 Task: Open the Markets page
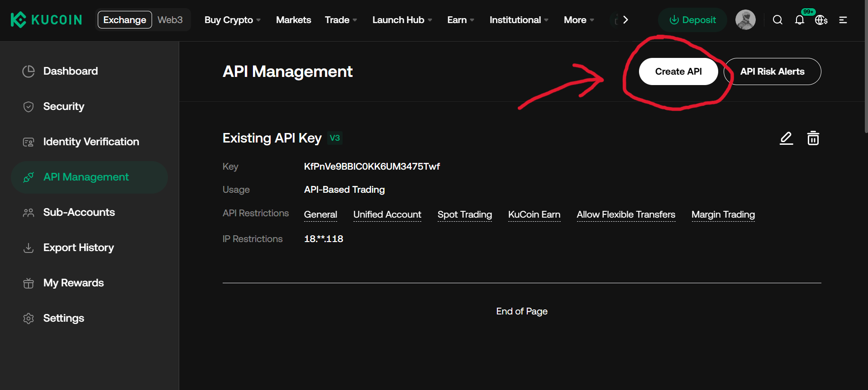294,20
